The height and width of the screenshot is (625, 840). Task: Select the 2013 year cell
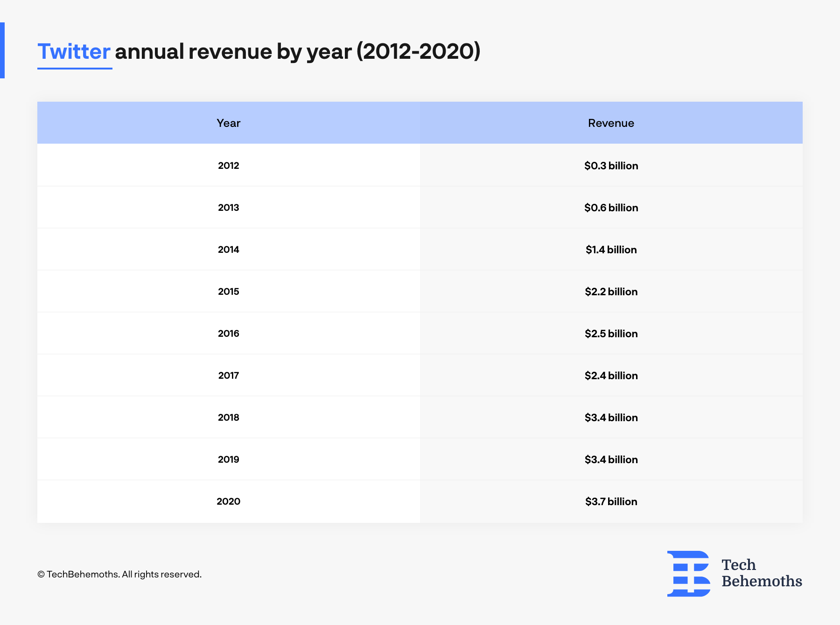(x=229, y=208)
